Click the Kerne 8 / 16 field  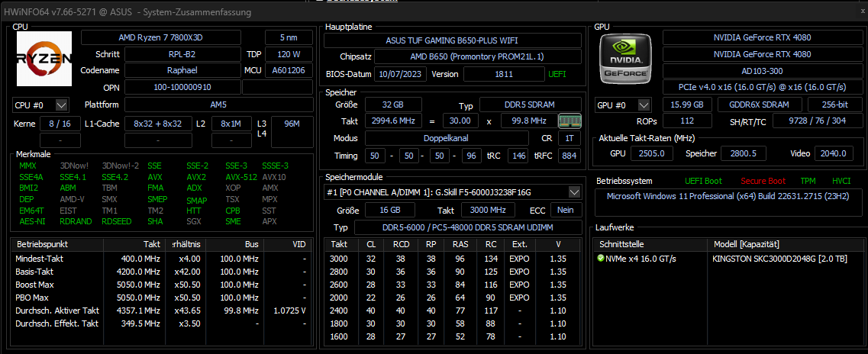point(60,124)
